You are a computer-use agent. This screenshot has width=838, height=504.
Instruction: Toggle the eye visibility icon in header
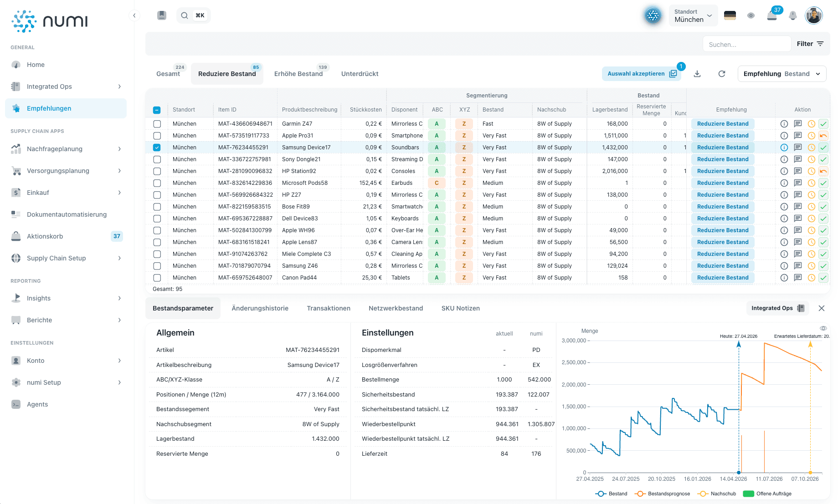click(x=751, y=15)
